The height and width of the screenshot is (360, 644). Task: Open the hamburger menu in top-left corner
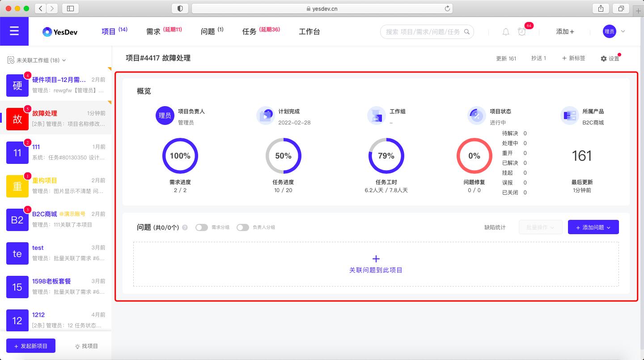[14, 31]
